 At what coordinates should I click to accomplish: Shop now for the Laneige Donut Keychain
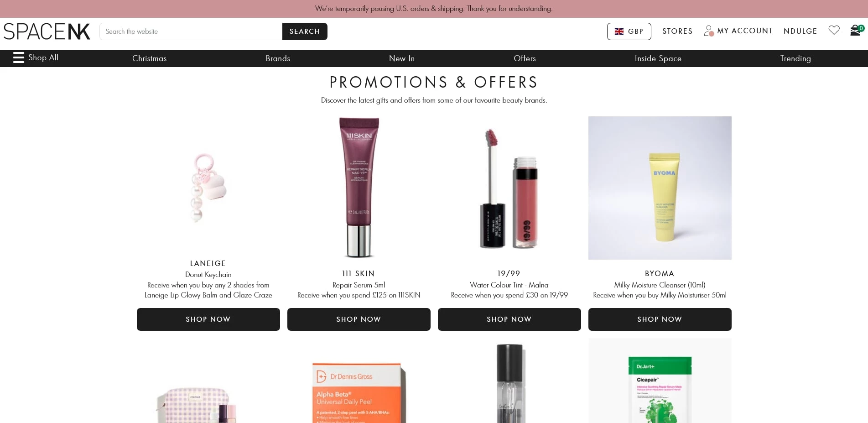point(208,319)
